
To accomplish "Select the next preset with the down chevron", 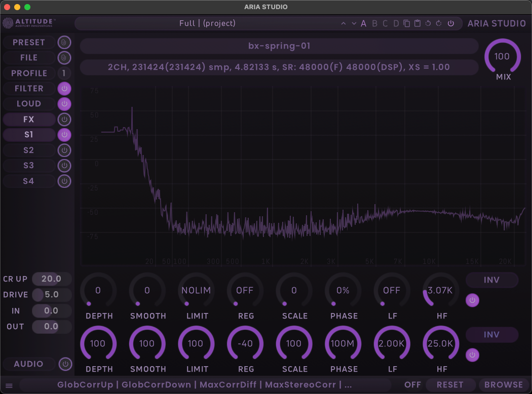I will pos(354,23).
